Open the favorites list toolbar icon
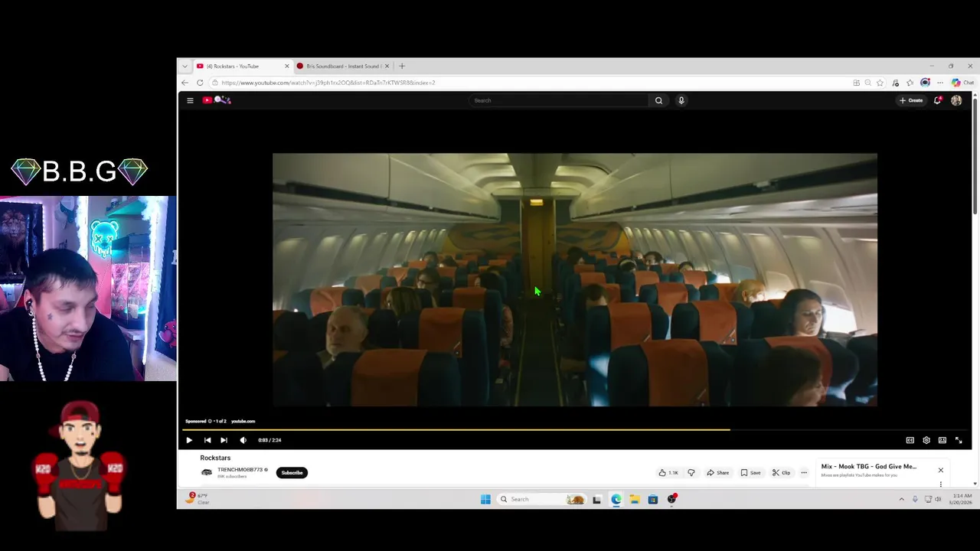 coord(910,83)
